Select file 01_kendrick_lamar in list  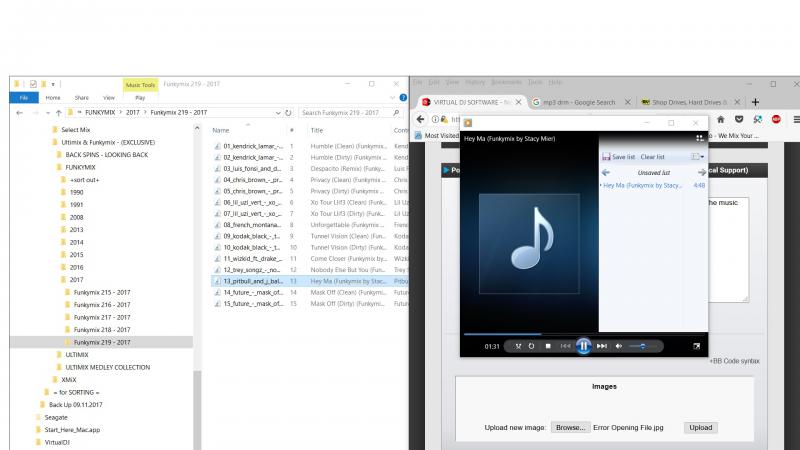pyautogui.click(x=253, y=146)
